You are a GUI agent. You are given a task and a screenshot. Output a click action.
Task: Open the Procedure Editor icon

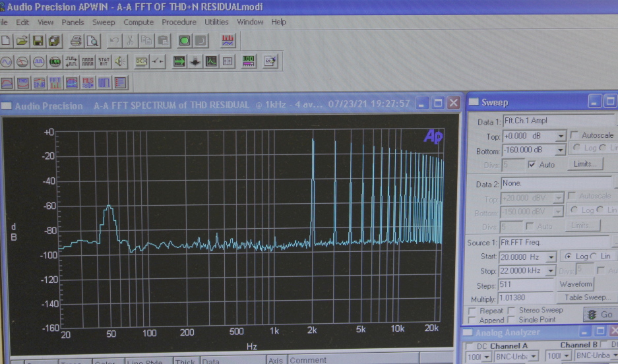click(270, 61)
